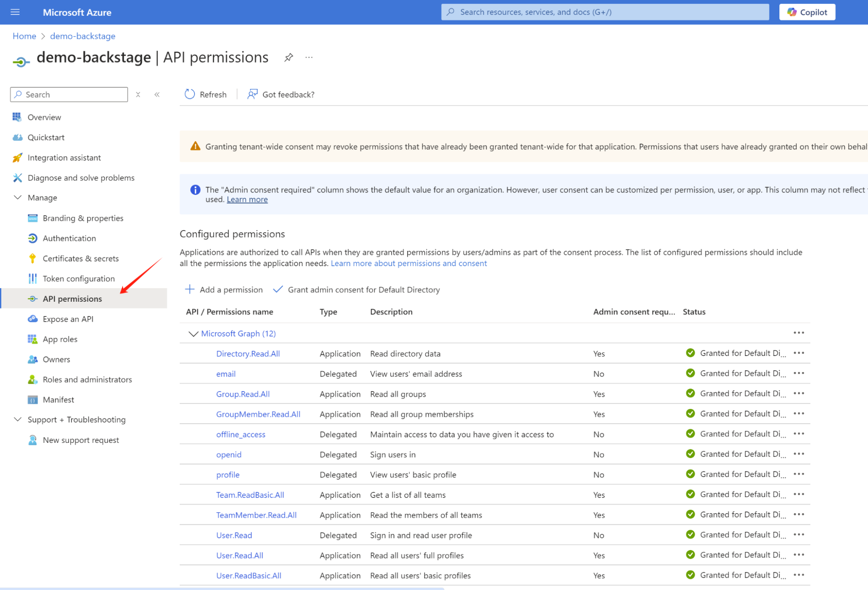This screenshot has width=868, height=590.
Task: Open the Directory.Read.All permission link
Action: tap(248, 354)
